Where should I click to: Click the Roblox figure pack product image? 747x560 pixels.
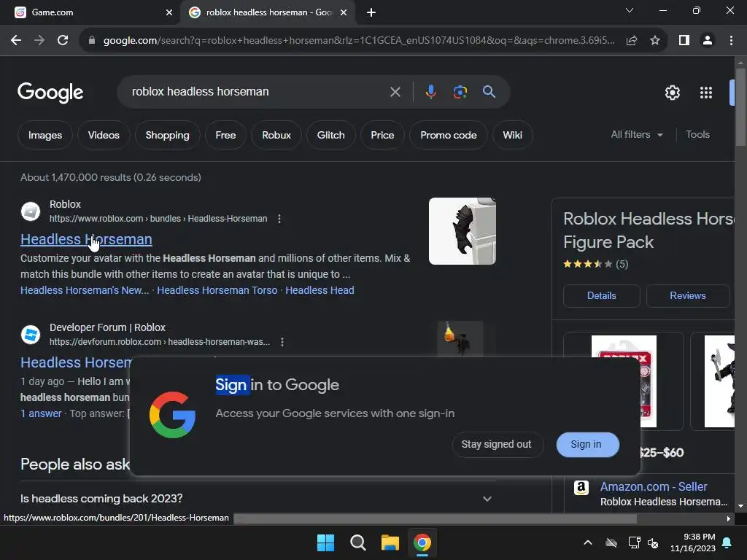click(624, 381)
